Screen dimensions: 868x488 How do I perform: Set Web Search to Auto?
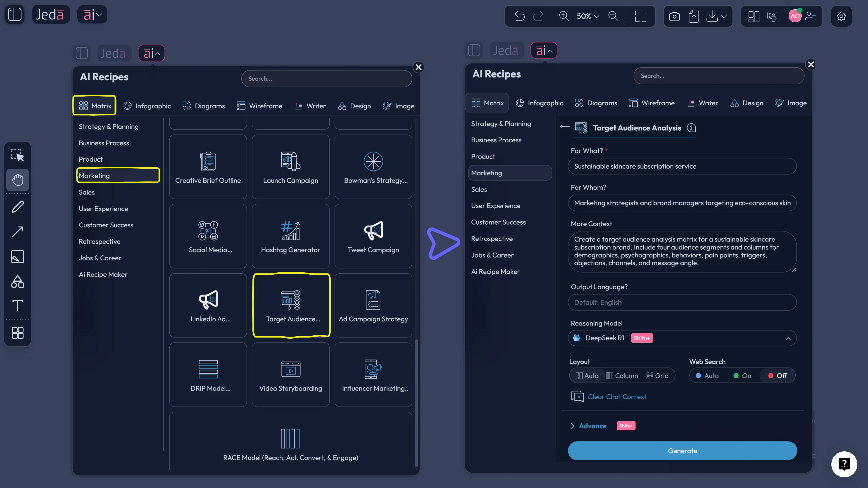tap(707, 375)
